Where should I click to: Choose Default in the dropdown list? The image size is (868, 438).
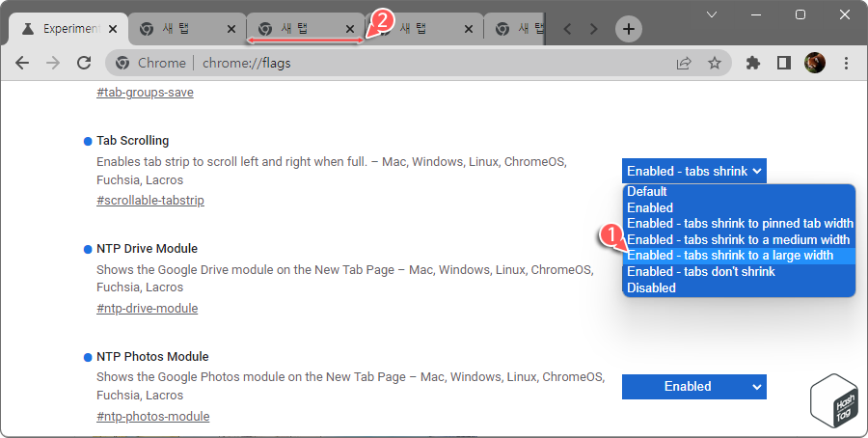pyautogui.click(x=739, y=192)
